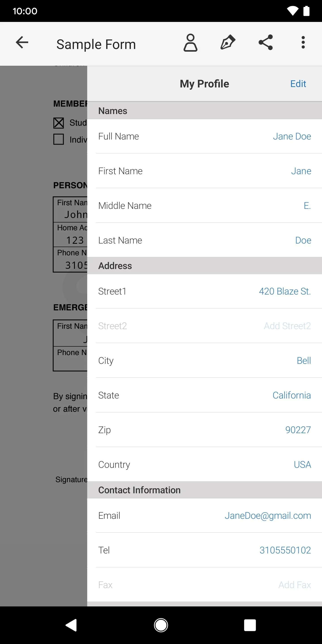Image resolution: width=322 pixels, height=644 pixels.
Task: Tap the Android back navigation button
Action: click(x=71, y=625)
